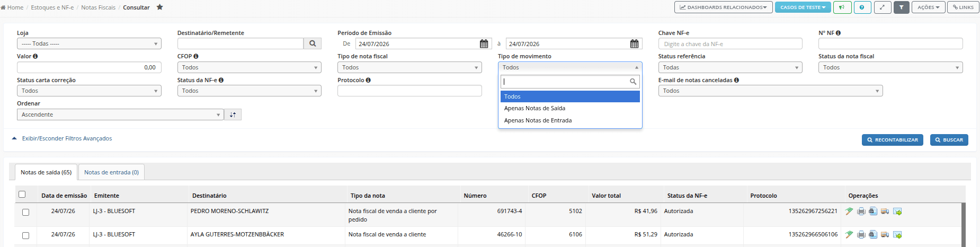This screenshot has height=247, width=980.
Task: Click the magnifier search button beside Destinatário/Remetente
Action: 313,43
